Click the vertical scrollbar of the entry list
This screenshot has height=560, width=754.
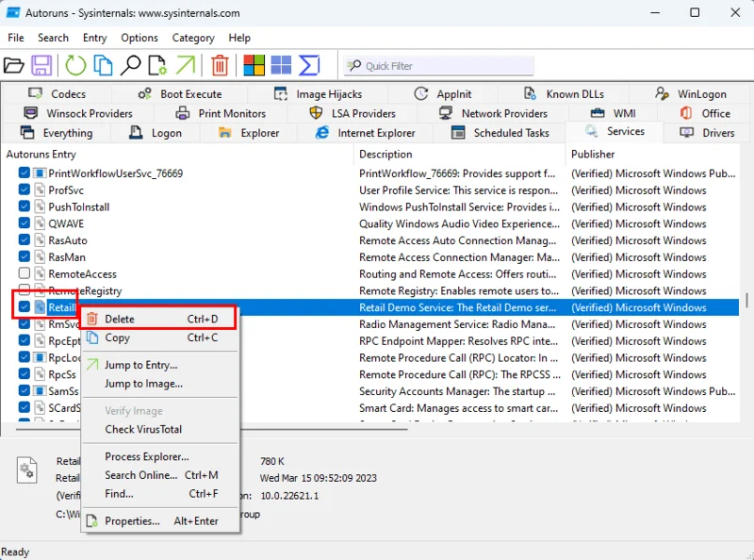click(x=746, y=300)
